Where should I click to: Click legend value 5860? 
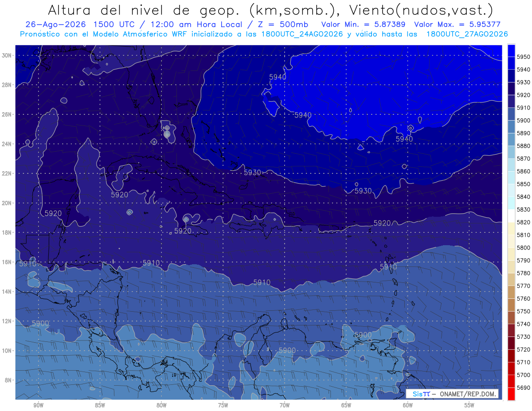(524, 171)
